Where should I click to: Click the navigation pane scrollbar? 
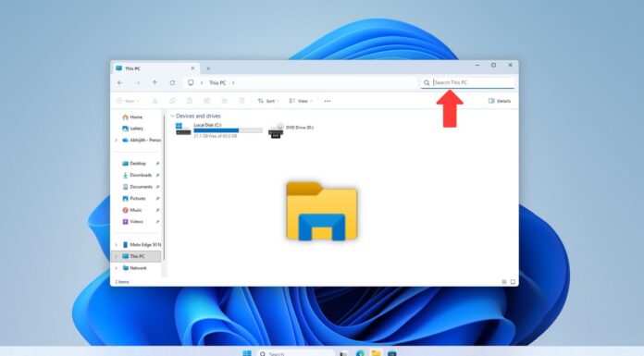point(164,189)
